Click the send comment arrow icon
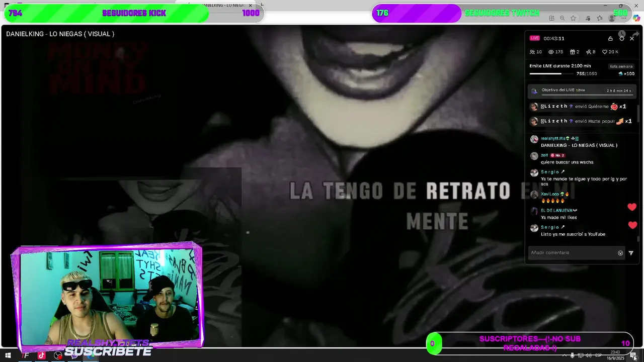This screenshot has width=644, height=362. click(631, 253)
